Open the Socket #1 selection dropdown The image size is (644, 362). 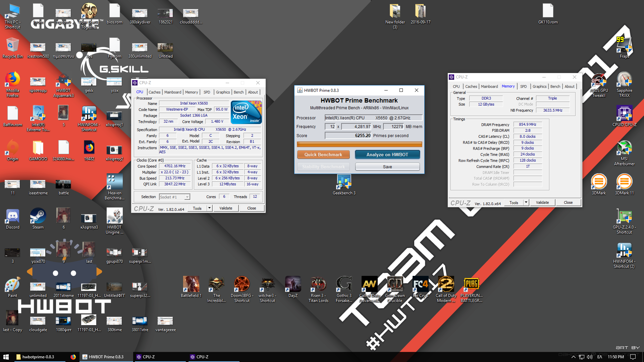174,197
